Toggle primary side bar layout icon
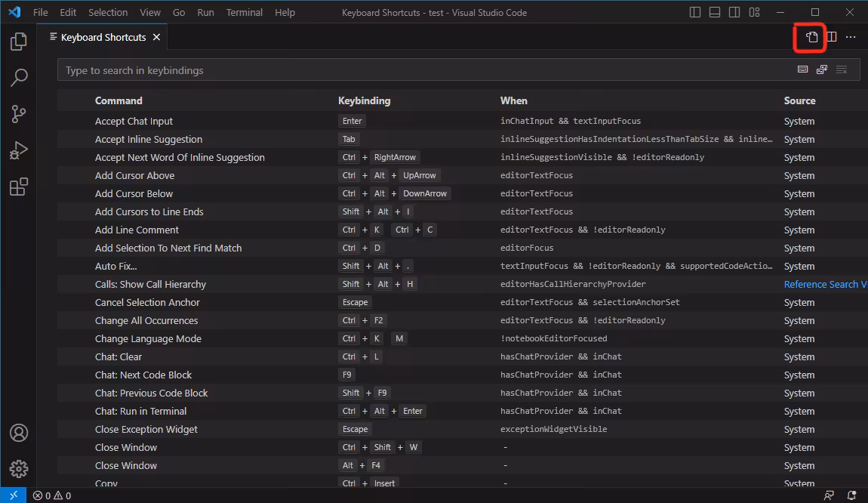868x503 pixels. click(694, 12)
